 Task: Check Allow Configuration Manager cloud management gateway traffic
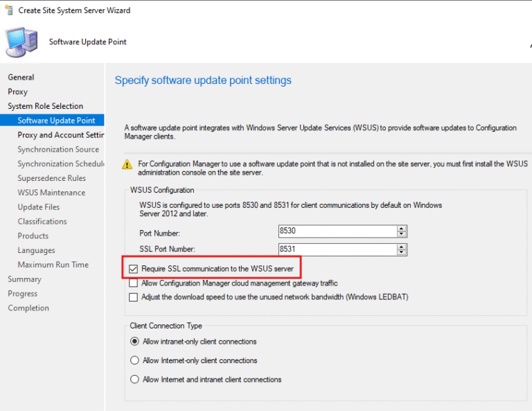point(134,283)
